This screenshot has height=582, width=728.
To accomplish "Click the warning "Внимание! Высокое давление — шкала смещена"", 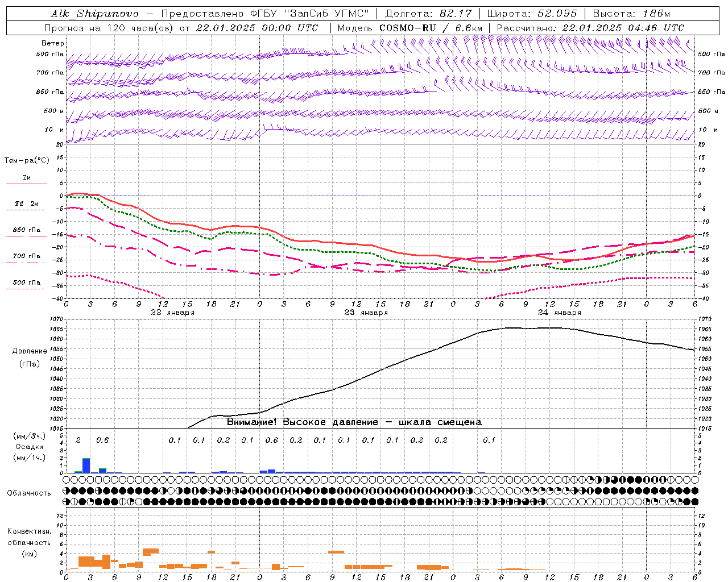I will [x=354, y=422].
